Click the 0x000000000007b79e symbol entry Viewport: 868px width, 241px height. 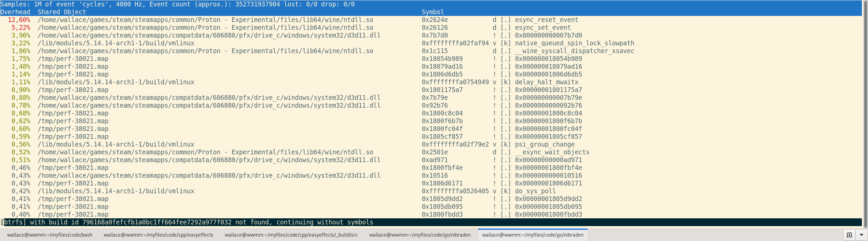click(549, 98)
